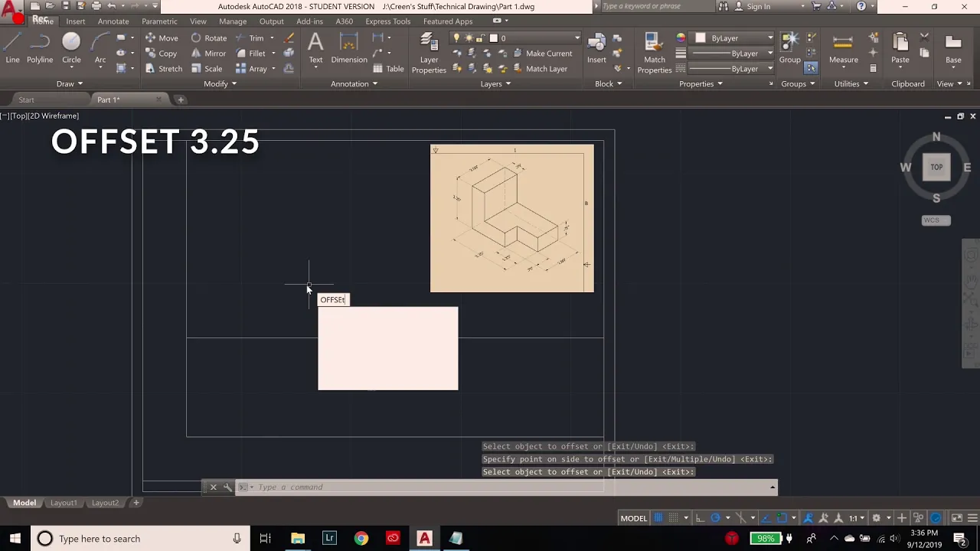Viewport: 980px width, 551px height.
Task: Click the Base view tool
Action: pyautogui.click(x=953, y=48)
